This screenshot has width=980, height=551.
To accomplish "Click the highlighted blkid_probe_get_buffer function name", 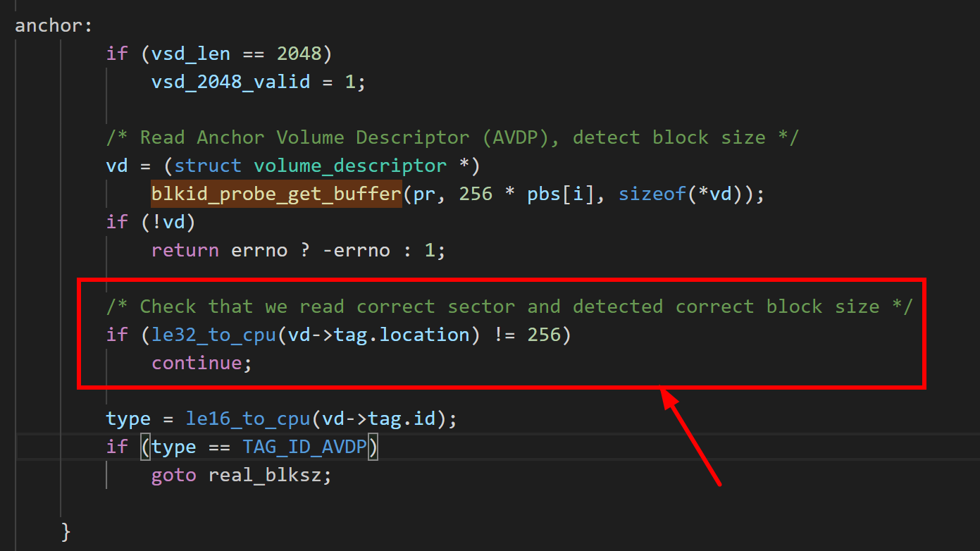I will click(276, 193).
